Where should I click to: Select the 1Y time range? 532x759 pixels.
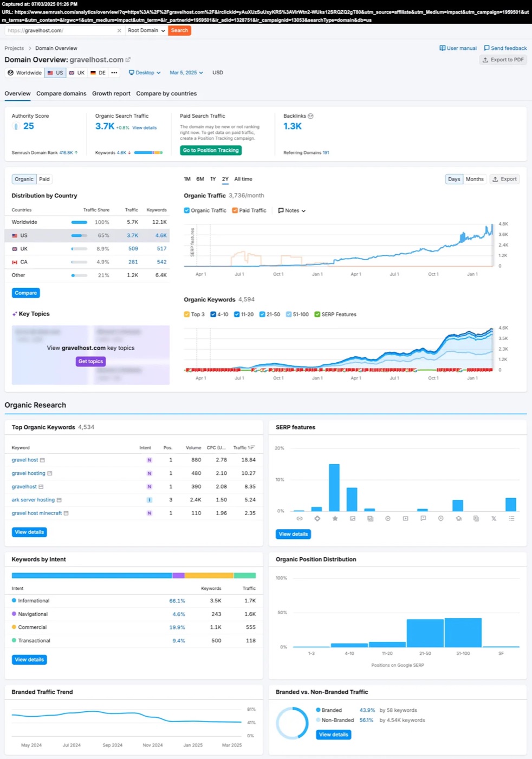click(213, 179)
